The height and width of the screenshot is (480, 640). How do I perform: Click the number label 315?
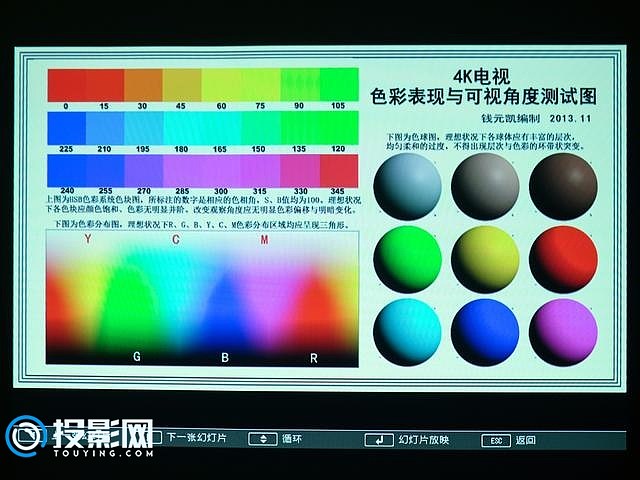[x=260, y=191]
